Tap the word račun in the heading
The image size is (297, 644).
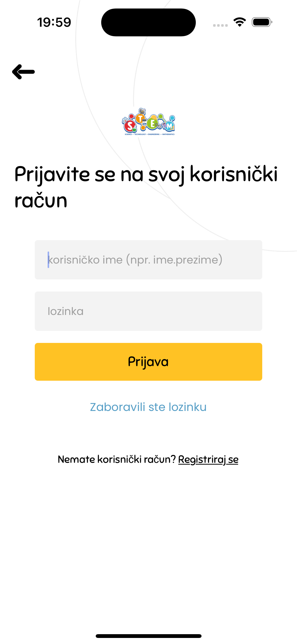(41, 201)
